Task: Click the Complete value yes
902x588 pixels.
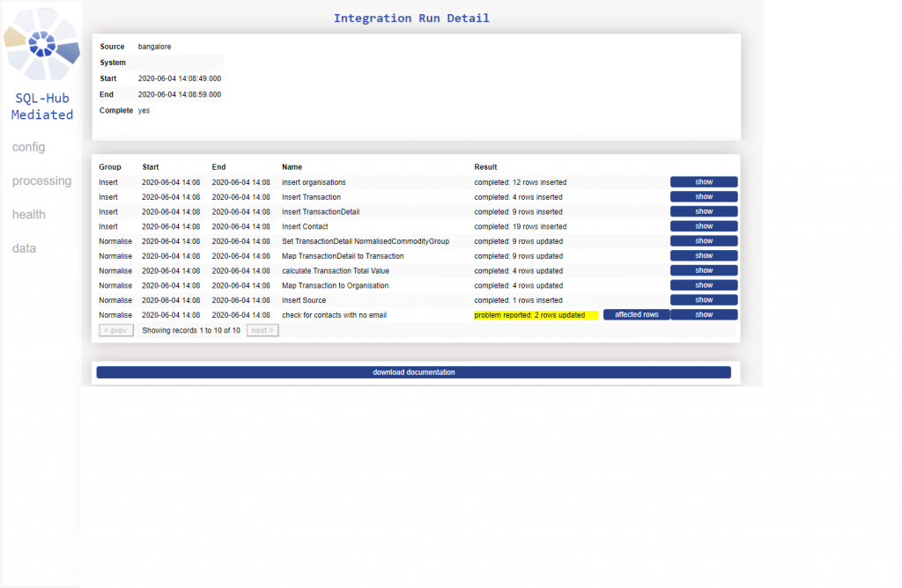Action: pos(144,111)
